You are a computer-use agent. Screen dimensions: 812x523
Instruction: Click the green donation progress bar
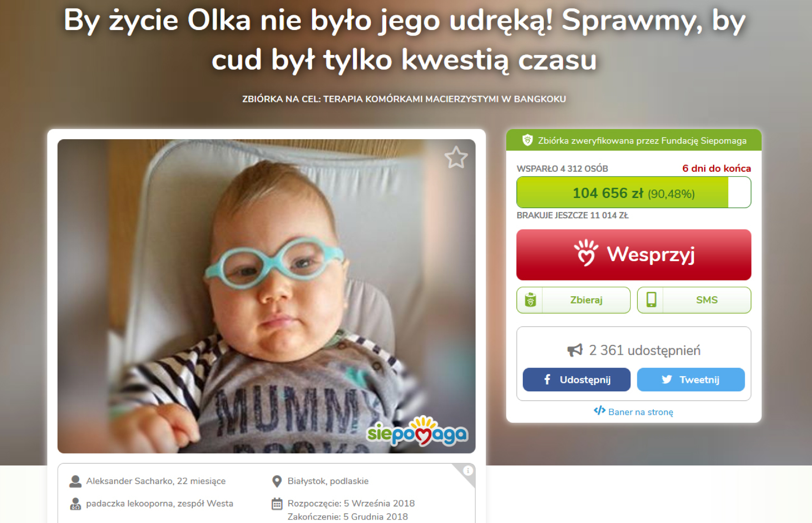(634, 193)
